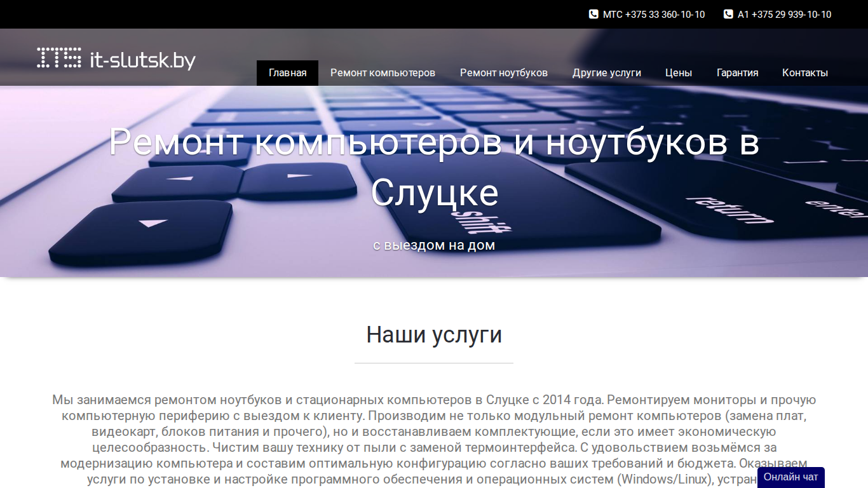The height and width of the screenshot is (488, 868).
Task: Navigate to the Гарантия page
Action: [x=737, y=72]
